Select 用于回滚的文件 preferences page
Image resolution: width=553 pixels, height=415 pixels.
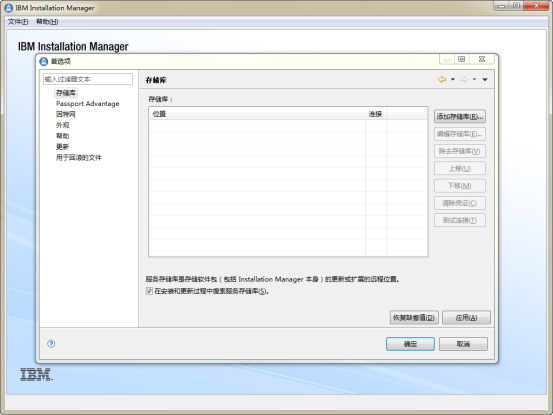(79, 158)
